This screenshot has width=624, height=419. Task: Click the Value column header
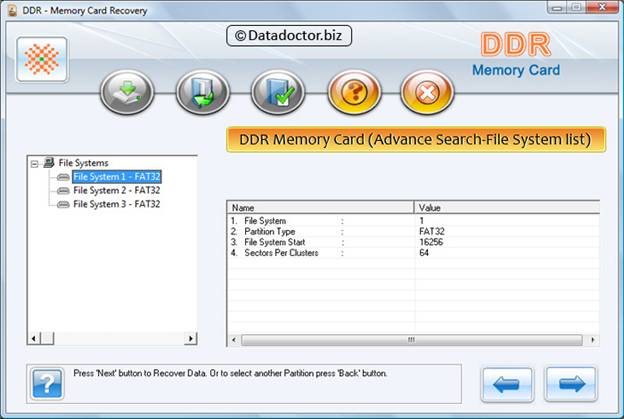coord(507,208)
